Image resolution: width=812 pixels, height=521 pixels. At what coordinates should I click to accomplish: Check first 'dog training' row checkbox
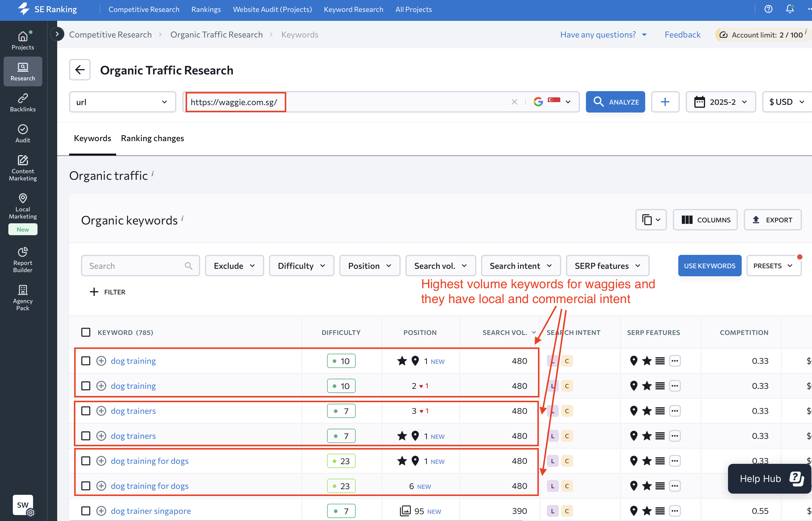85,361
